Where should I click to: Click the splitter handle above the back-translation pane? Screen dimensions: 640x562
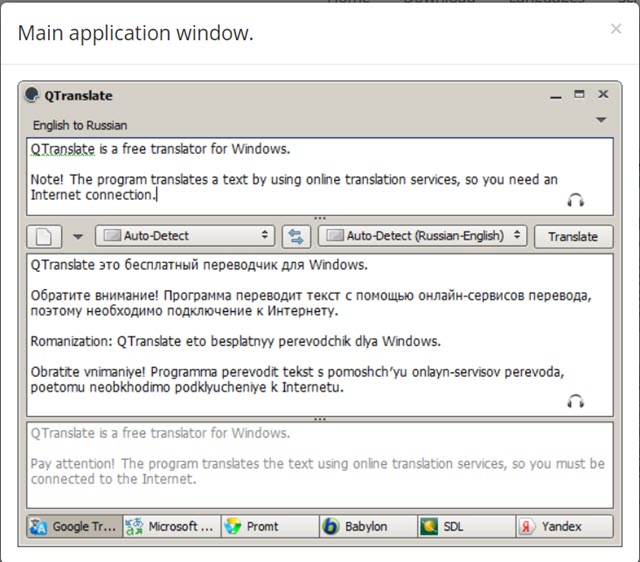pyautogui.click(x=320, y=419)
